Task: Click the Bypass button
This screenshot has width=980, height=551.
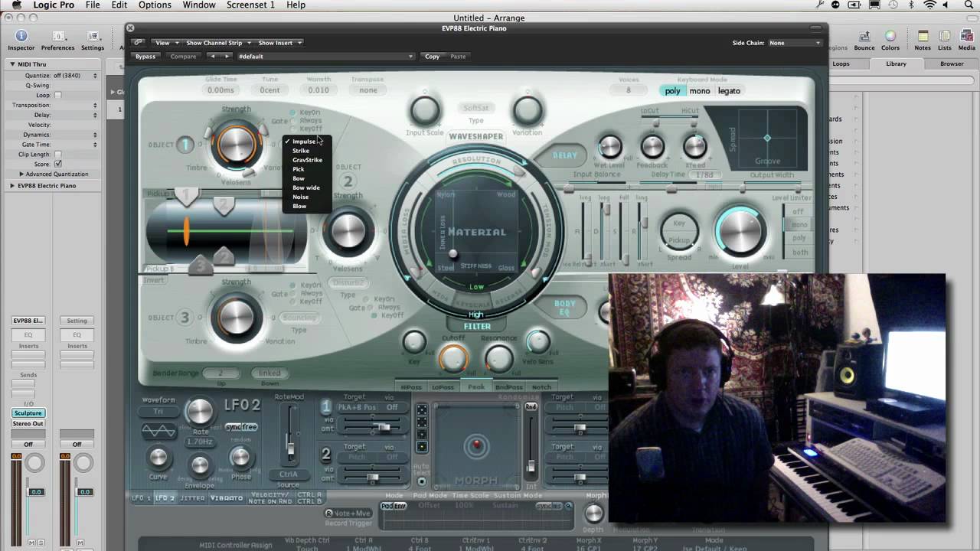Action: pos(145,56)
